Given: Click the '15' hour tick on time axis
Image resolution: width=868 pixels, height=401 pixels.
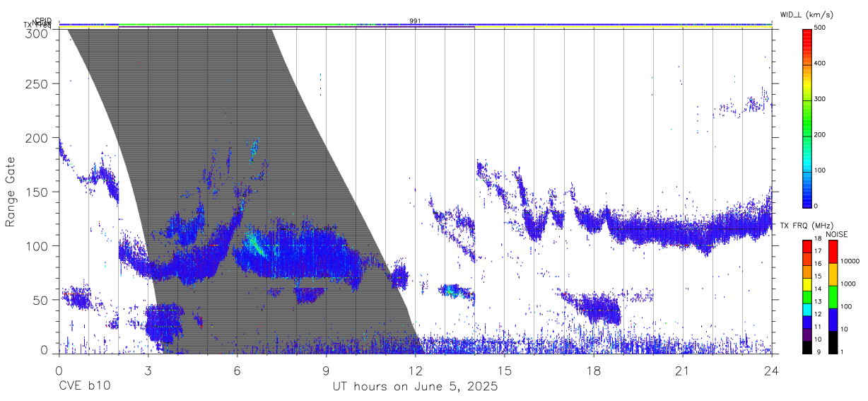Looking at the screenshot, I should coord(505,371).
